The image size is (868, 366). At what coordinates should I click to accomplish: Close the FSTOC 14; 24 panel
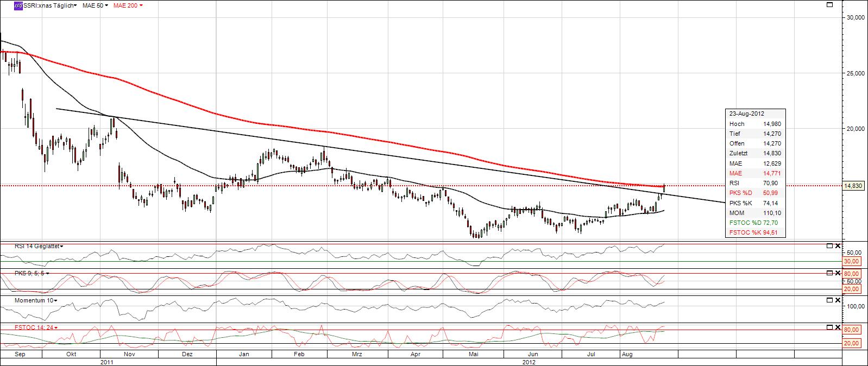pyautogui.click(x=838, y=327)
